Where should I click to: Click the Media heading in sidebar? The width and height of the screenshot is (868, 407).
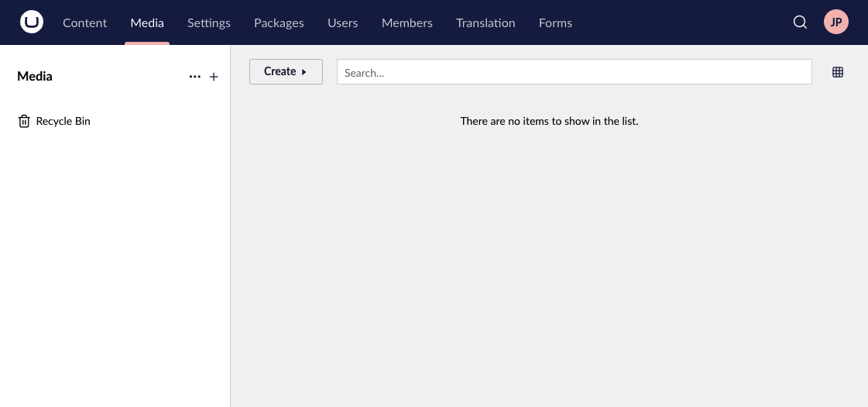coord(35,76)
